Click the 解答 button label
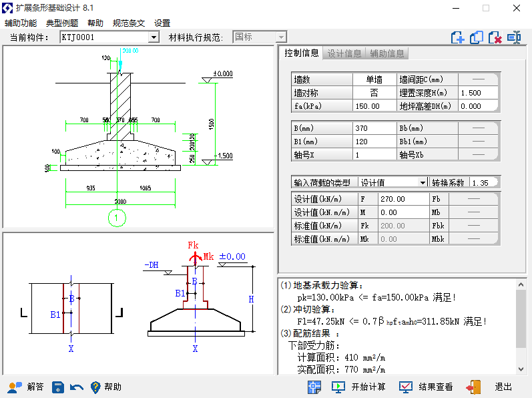532x398 pixels. click(x=35, y=387)
